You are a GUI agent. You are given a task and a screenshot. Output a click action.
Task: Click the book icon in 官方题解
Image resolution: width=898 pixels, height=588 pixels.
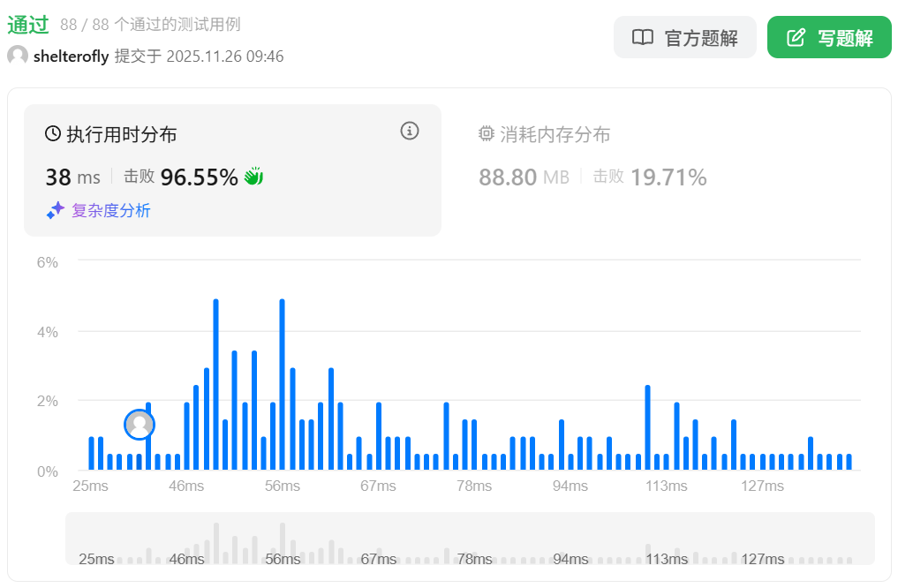tap(642, 38)
